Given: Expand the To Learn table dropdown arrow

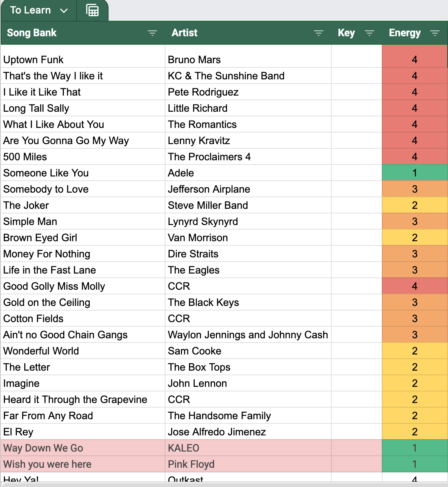Looking at the screenshot, I should coord(64,11).
